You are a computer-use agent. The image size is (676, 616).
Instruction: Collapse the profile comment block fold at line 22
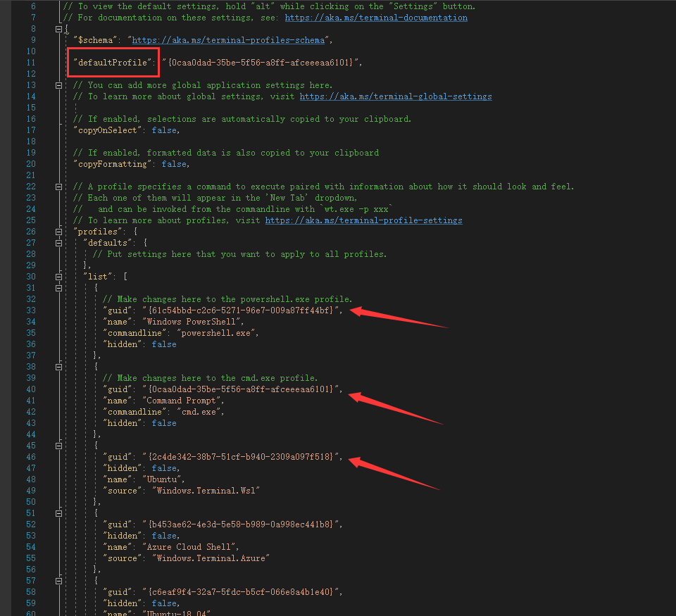(59, 186)
